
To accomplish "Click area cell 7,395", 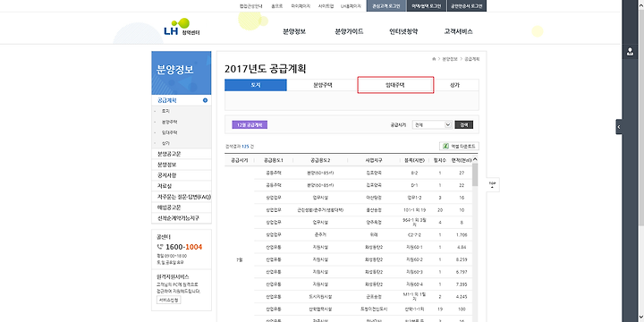I will pos(462,284).
